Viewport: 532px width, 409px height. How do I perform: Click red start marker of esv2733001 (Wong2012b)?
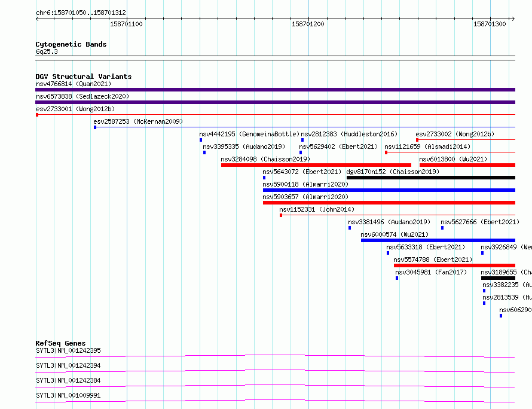tap(37, 115)
